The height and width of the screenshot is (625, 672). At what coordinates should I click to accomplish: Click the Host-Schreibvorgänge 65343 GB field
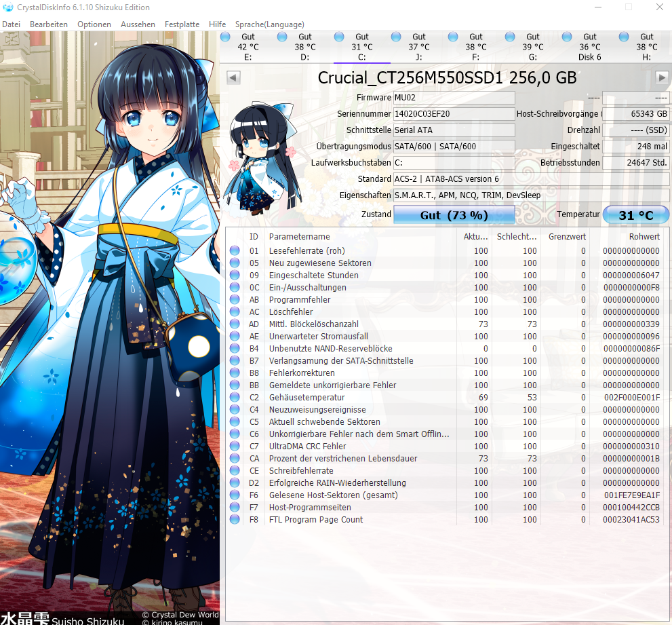coord(636,114)
